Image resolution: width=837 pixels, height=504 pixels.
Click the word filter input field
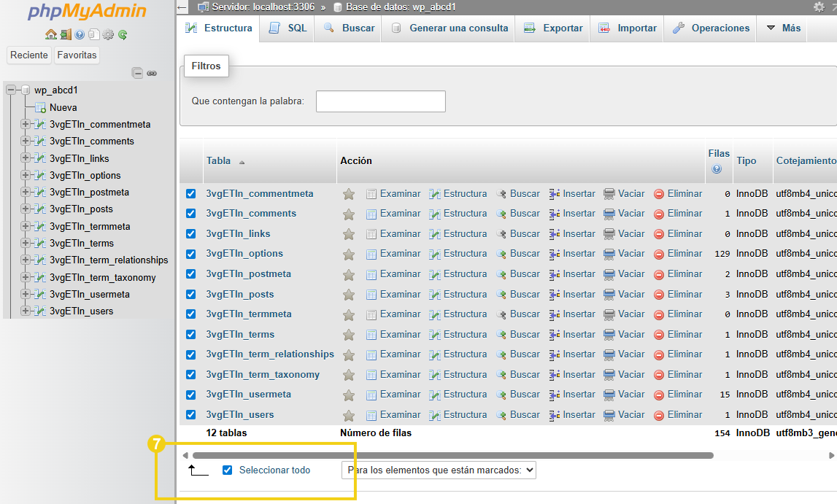tap(380, 101)
